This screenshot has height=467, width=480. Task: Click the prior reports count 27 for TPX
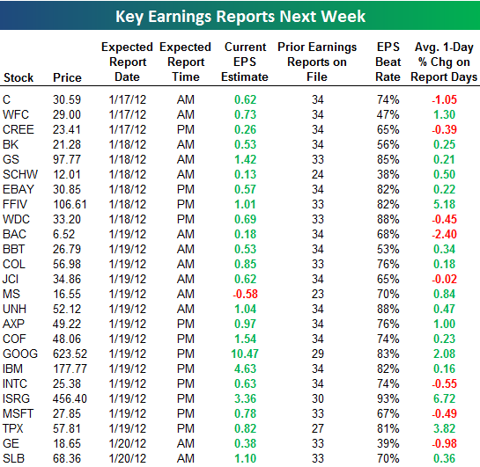[x=318, y=429]
